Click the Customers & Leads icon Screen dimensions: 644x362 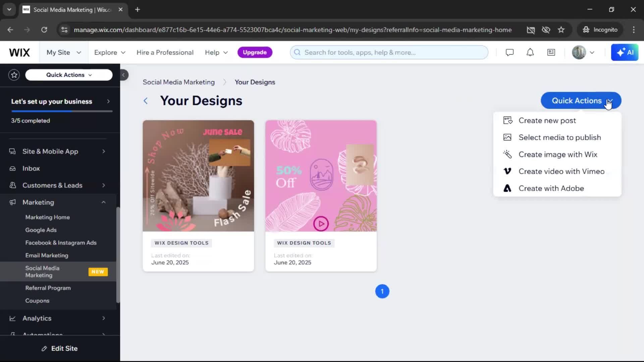tap(12, 185)
